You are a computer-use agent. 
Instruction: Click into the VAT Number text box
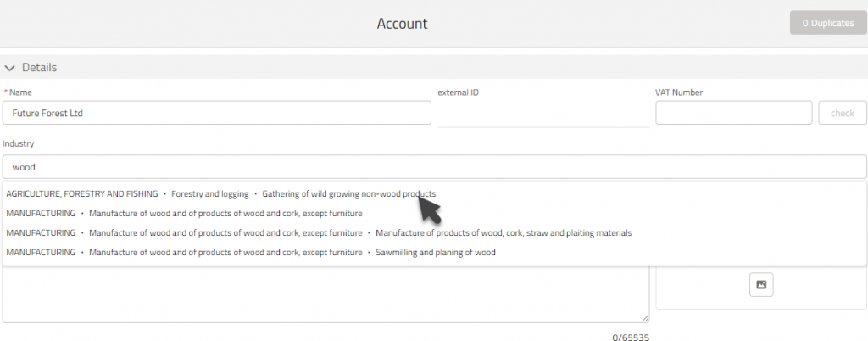(734, 113)
